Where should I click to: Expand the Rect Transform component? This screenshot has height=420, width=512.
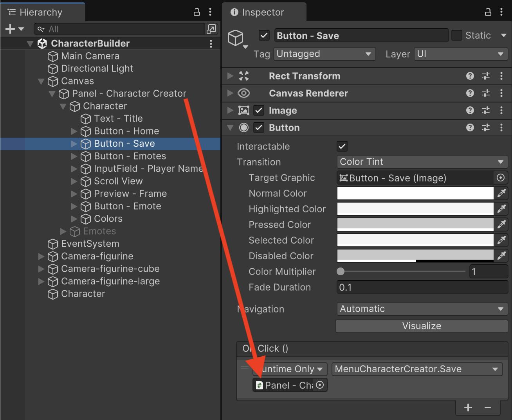230,76
